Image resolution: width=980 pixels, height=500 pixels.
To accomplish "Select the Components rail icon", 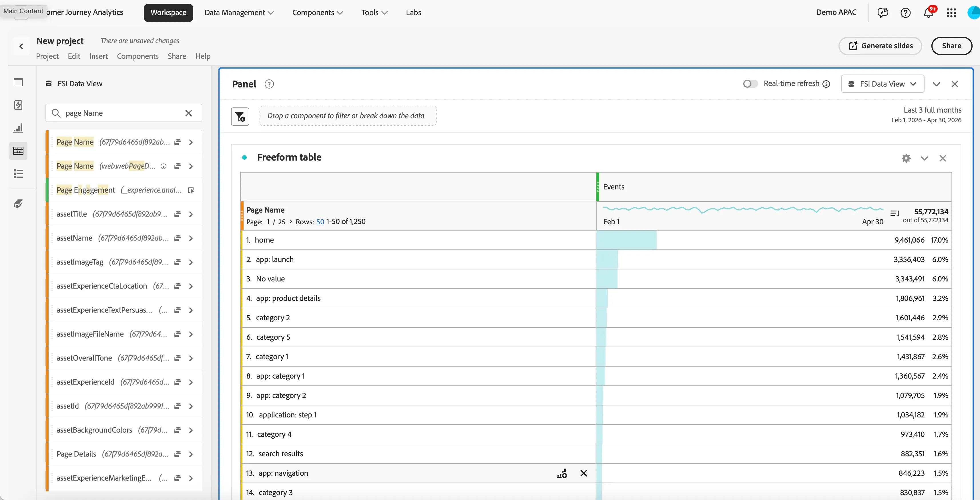I will 18,151.
